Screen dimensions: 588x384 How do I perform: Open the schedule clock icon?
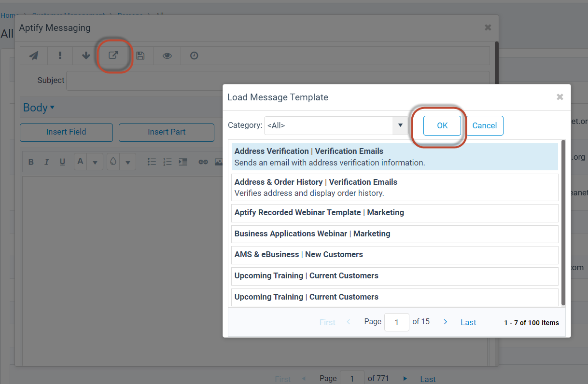pos(194,55)
